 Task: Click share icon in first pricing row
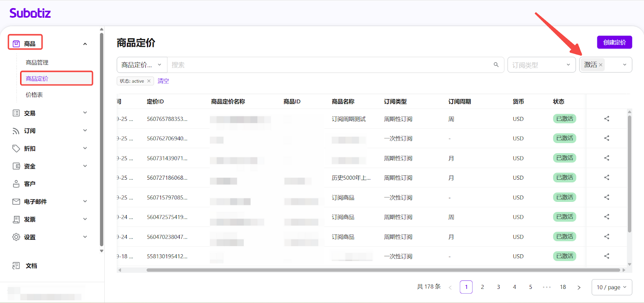(607, 119)
